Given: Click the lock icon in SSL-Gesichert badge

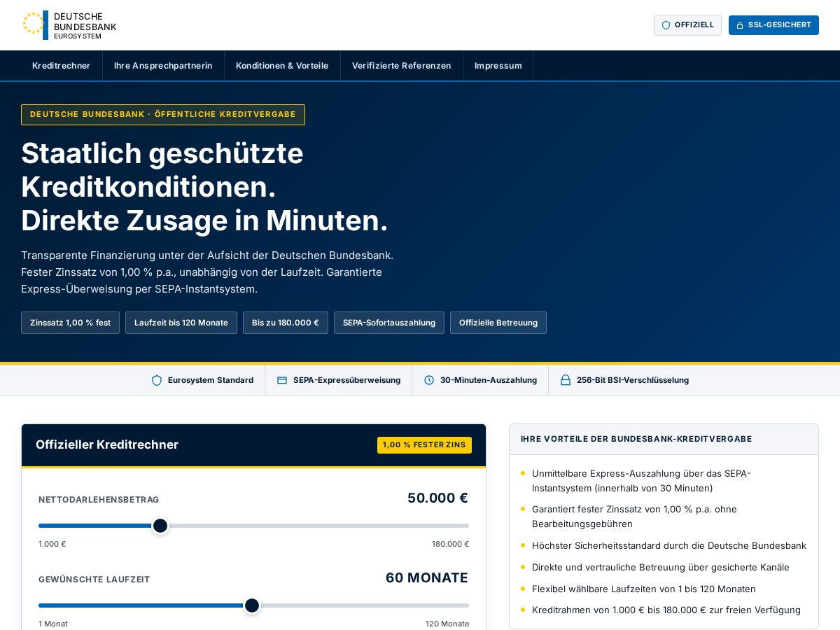Looking at the screenshot, I should tap(740, 25).
